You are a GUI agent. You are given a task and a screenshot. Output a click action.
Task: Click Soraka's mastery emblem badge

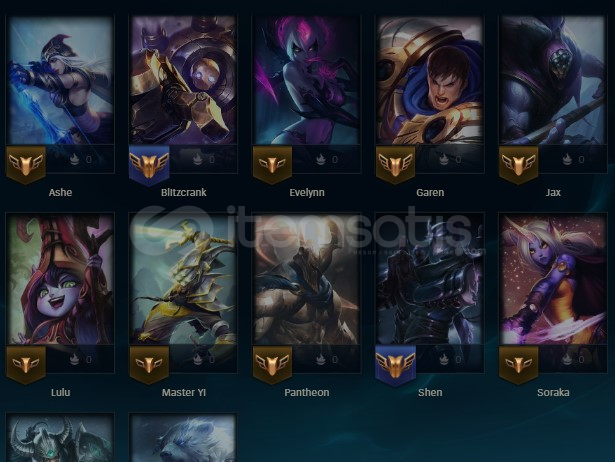click(x=519, y=365)
